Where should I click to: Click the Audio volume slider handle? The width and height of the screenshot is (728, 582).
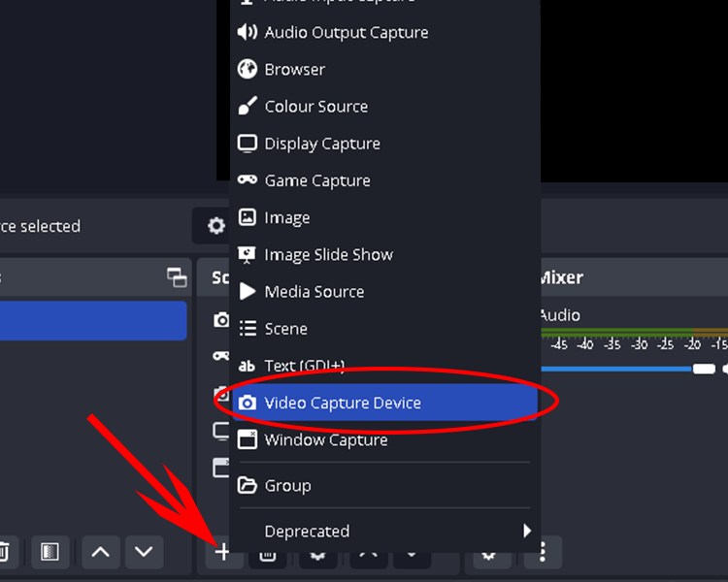pos(704,369)
